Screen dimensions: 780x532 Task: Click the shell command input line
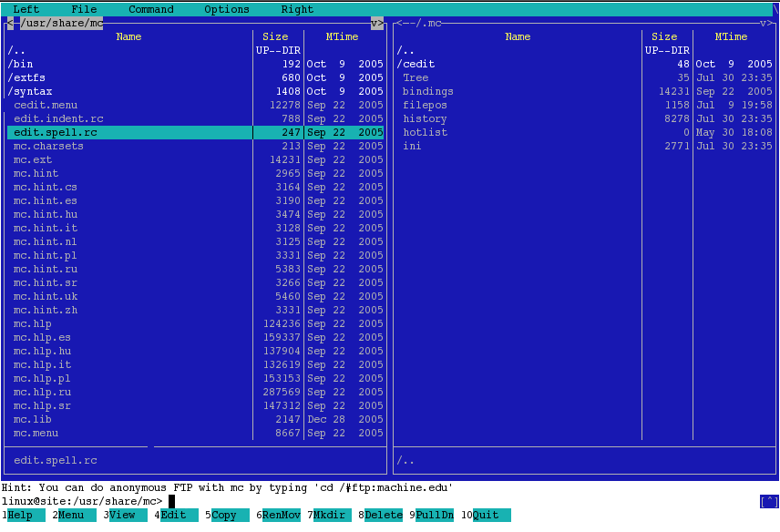[x=228, y=499]
